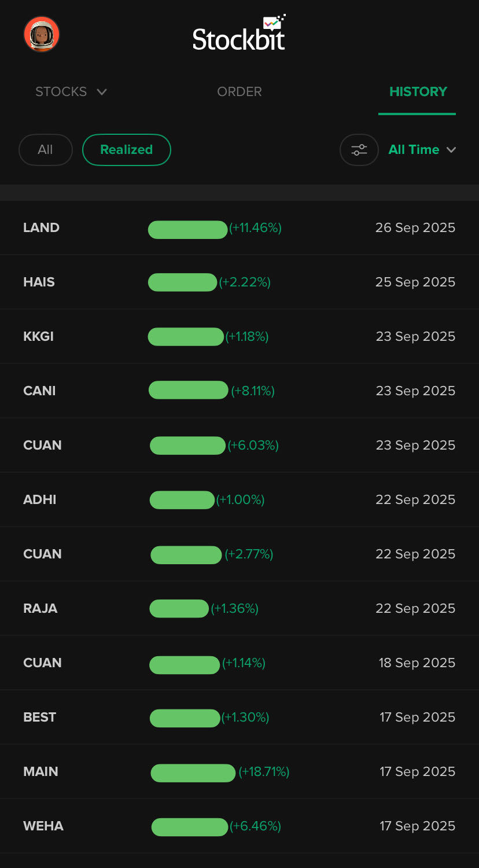The image size is (479, 868).
Task: Click the KKGI stock ticker
Action: tap(38, 337)
